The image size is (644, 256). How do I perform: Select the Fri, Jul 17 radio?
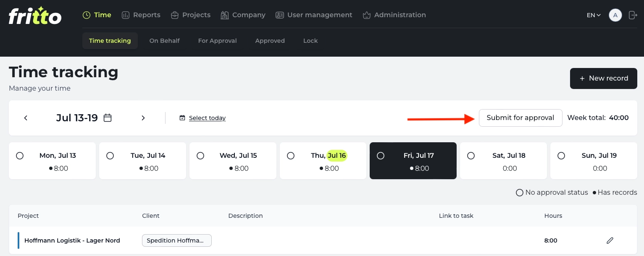[x=381, y=156]
